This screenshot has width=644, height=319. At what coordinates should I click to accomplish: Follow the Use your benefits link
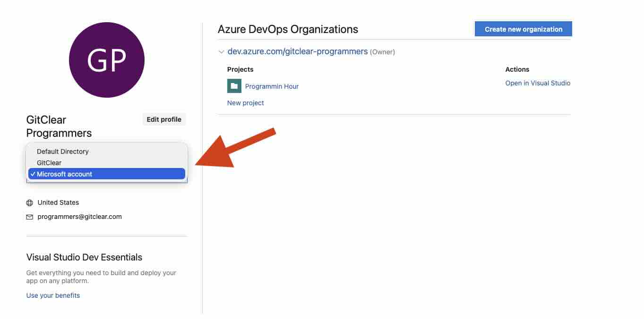click(53, 295)
